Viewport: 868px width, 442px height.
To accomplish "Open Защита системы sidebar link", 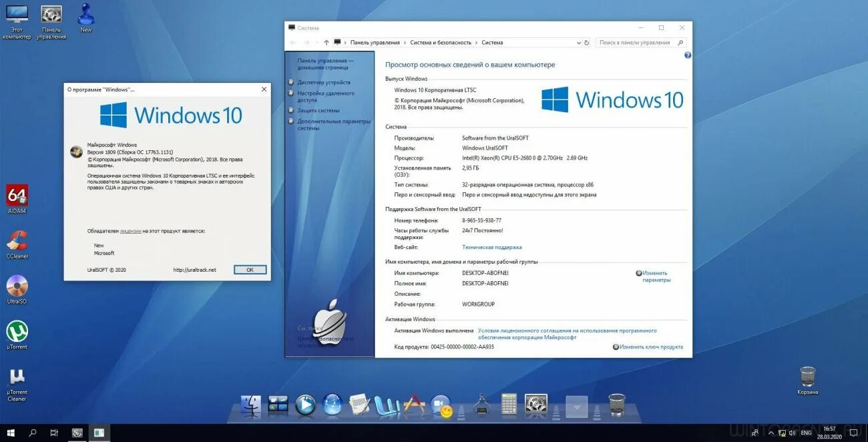I will (318, 110).
